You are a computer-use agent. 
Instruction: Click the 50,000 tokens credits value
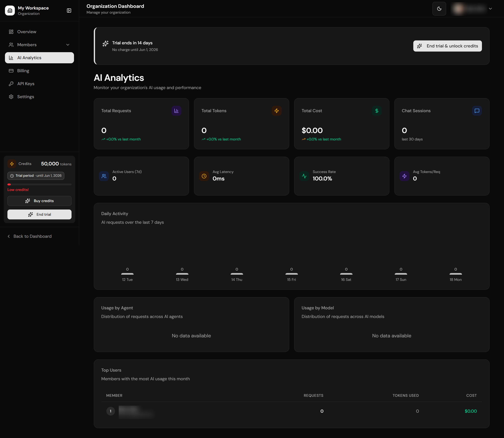[56, 164]
